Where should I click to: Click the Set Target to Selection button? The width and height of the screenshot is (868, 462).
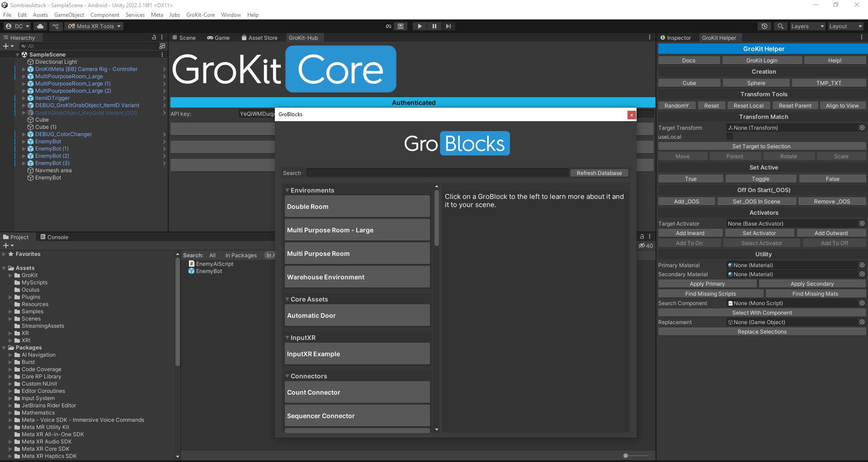pyautogui.click(x=762, y=146)
